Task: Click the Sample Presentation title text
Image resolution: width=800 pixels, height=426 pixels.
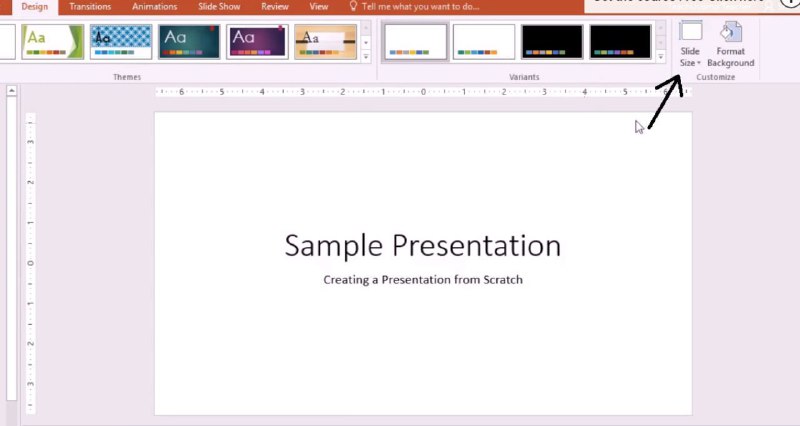Action: [x=422, y=246]
